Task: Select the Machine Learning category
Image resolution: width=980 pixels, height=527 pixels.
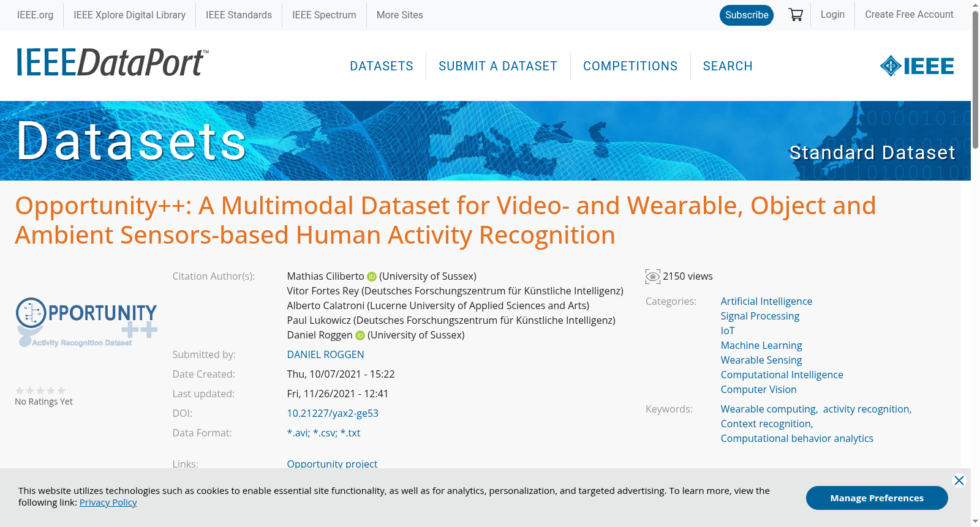Action: tap(761, 346)
